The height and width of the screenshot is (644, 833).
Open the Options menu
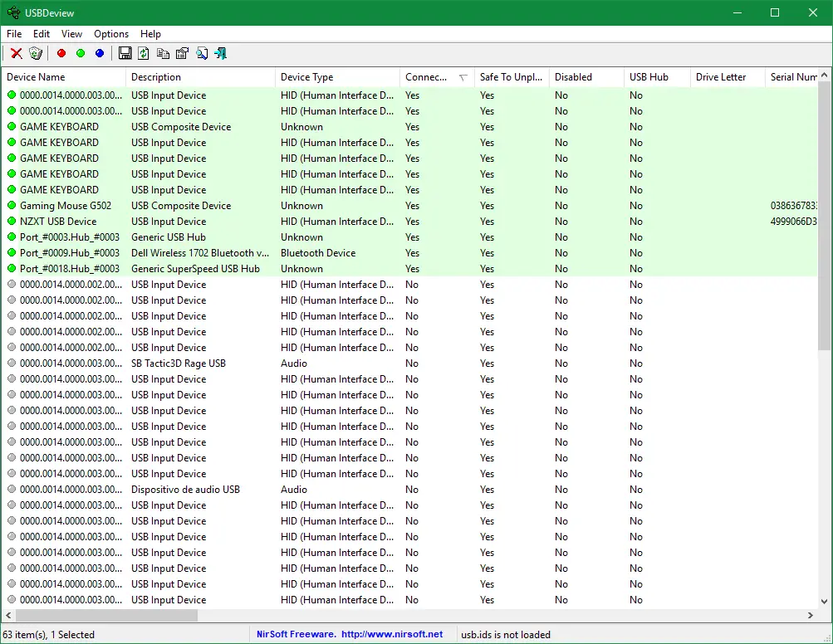point(111,34)
